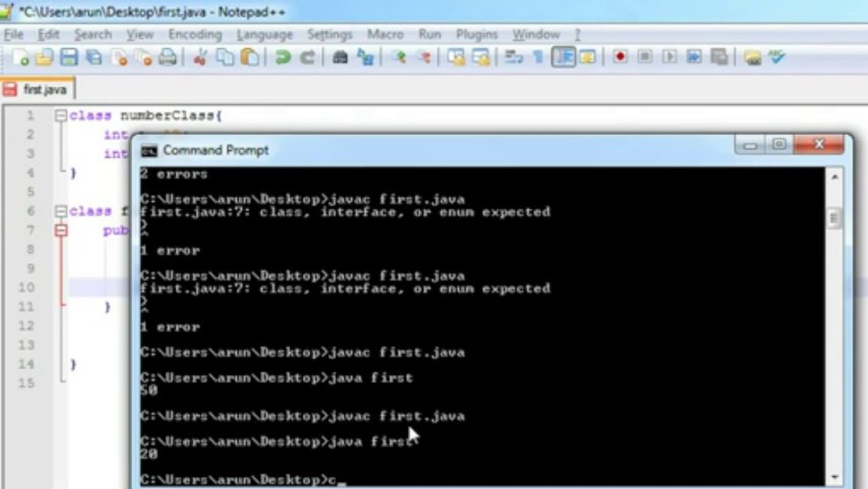
Task: Click the Zoom In icon
Action: pos(398,58)
